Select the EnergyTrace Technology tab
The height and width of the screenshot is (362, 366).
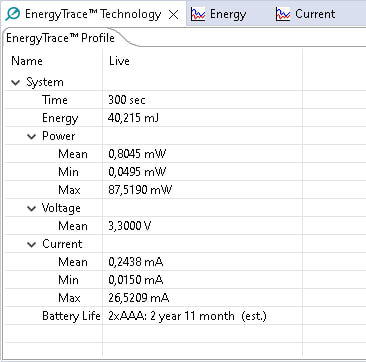tap(93, 14)
